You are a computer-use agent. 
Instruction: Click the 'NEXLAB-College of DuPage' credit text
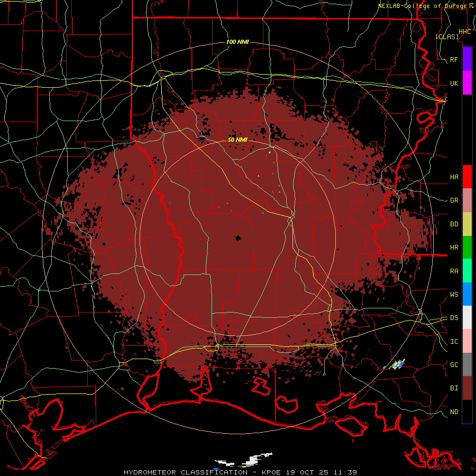pyautogui.click(x=423, y=6)
